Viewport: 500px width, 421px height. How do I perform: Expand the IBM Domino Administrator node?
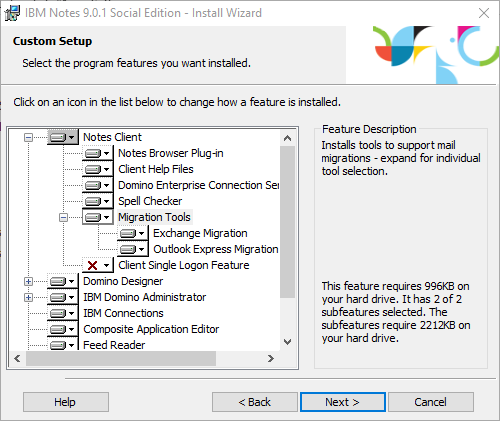point(29,297)
